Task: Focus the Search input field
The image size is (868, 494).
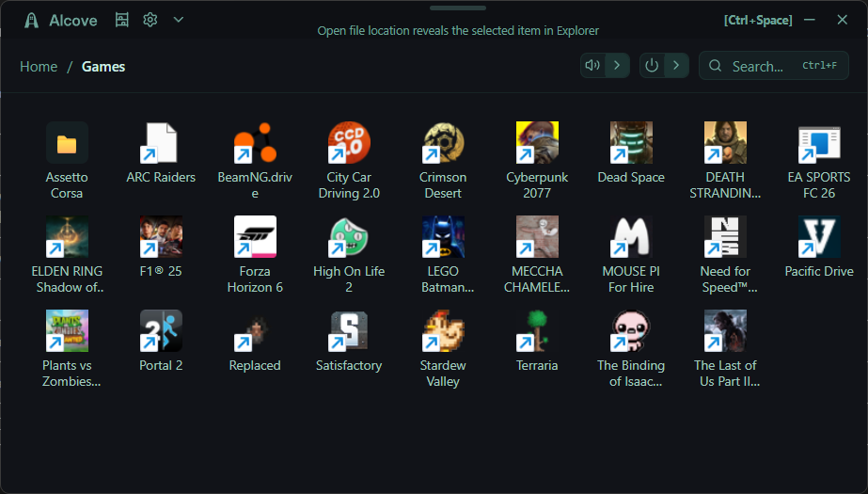Action: pyautogui.click(x=773, y=65)
